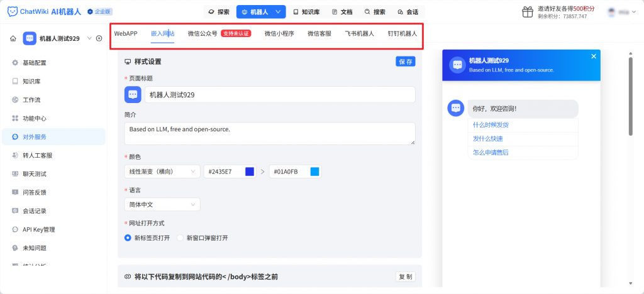Select 新标签页打开 radio option
The width and height of the screenshot is (644, 294).
click(x=128, y=238)
